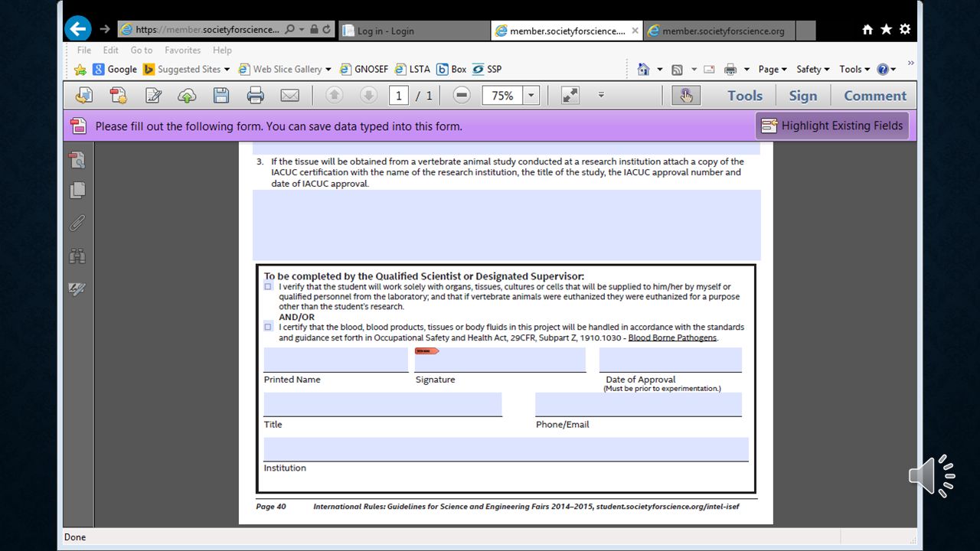Viewport: 980px width, 551px height.
Task: Close the active member.societyforscience tab
Action: click(635, 31)
